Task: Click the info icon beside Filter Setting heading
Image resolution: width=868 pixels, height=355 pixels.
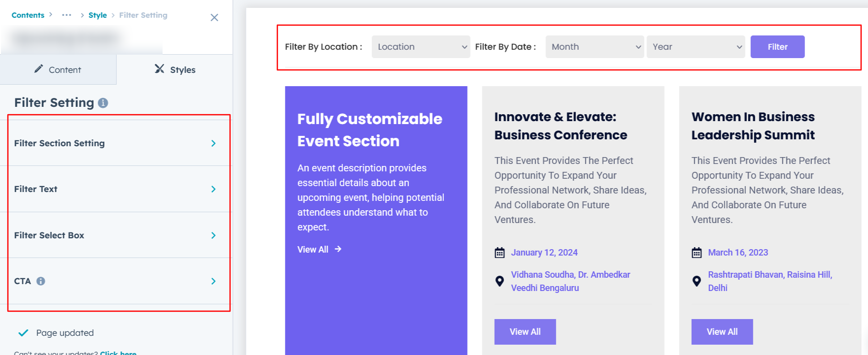Action: coord(103,103)
